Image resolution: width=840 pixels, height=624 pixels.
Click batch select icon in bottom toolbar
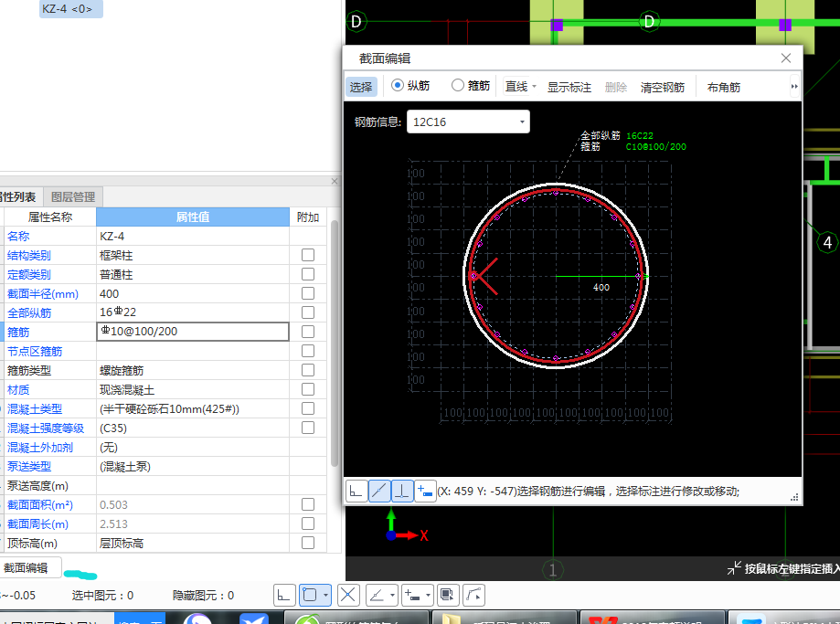point(447,595)
